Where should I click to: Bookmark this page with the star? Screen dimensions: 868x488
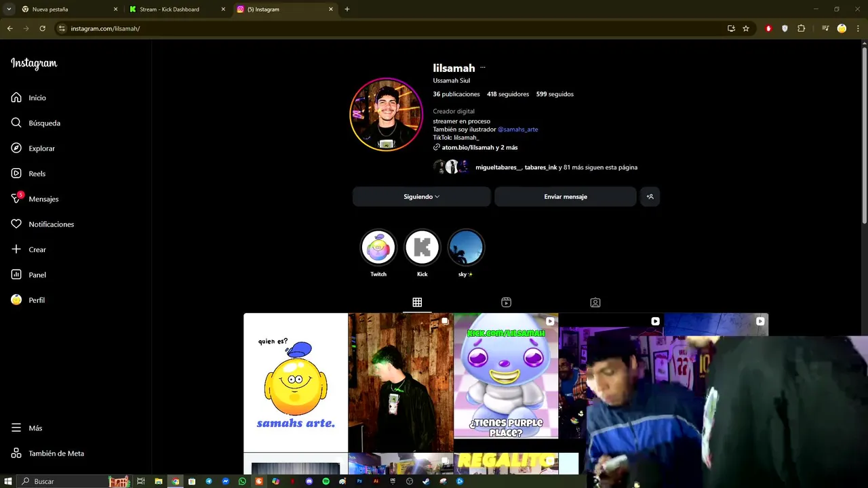tap(746, 28)
